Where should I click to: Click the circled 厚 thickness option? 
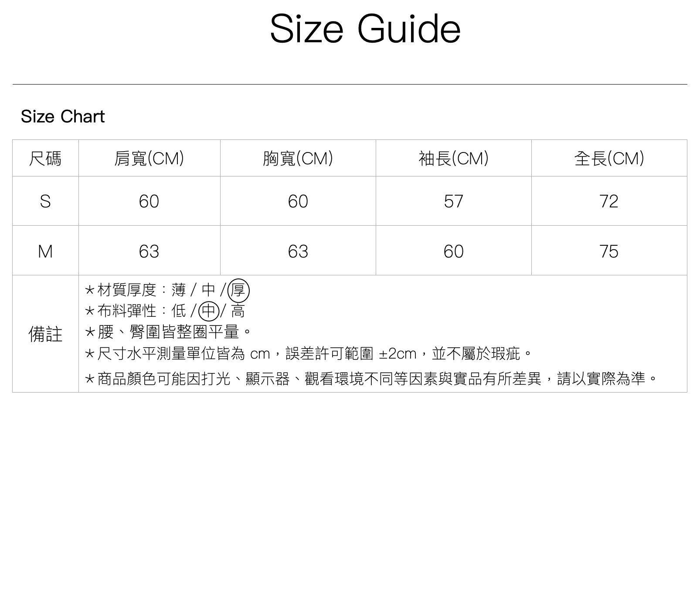[238, 290]
